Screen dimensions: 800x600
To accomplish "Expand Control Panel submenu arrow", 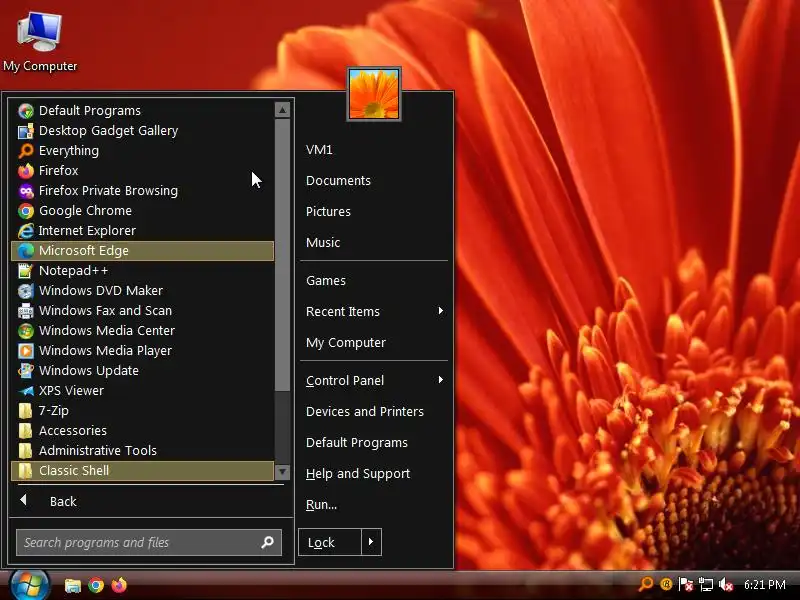I will point(441,380).
